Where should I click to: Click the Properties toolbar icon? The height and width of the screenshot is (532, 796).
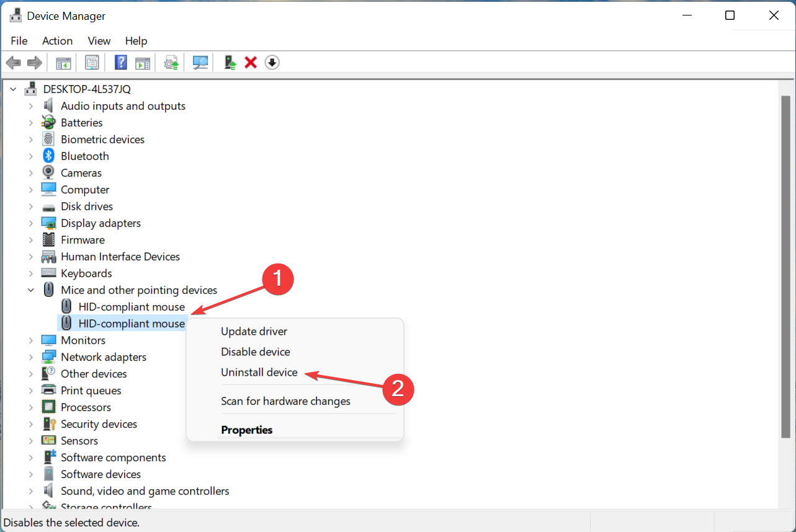pyautogui.click(x=92, y=63)
